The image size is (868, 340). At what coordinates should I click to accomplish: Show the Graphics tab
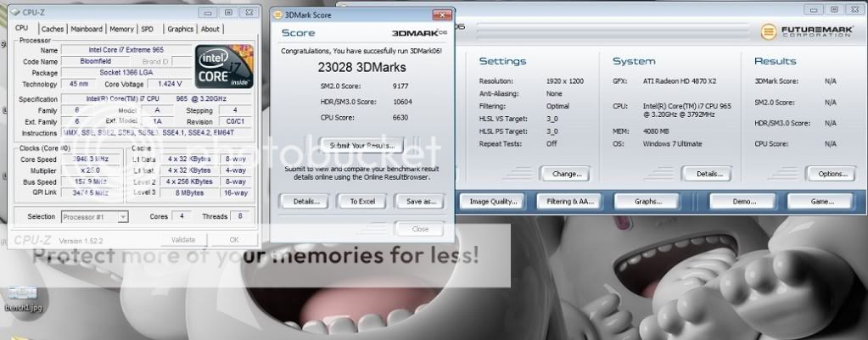pyautogui.click(x=180, y=29)
